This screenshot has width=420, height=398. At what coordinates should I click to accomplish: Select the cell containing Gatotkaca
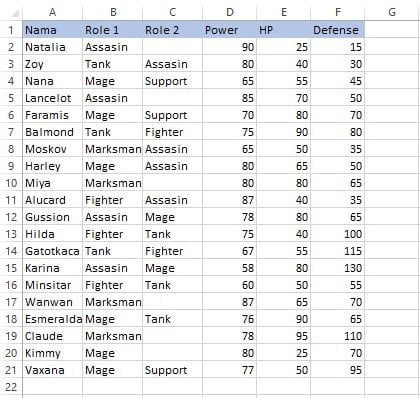52,251
